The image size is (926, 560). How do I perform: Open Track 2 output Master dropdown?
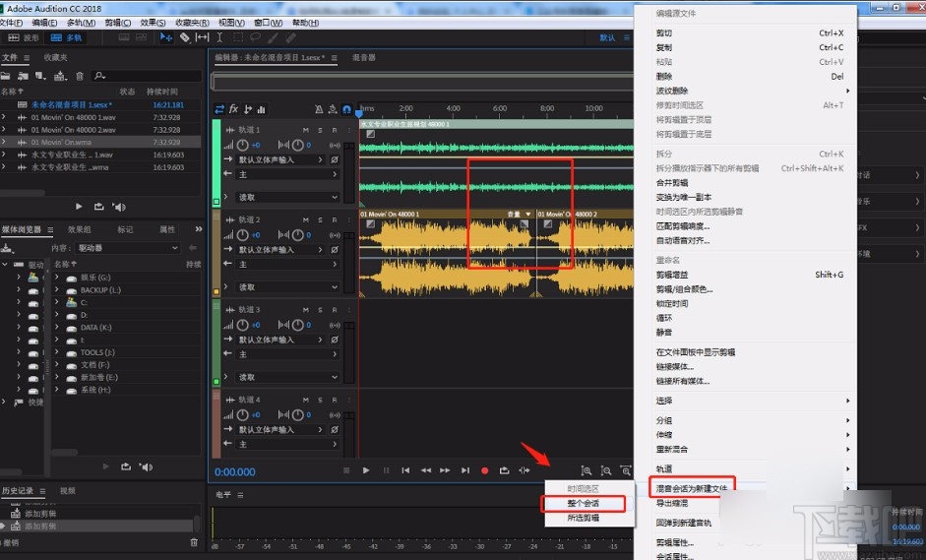pos(287,264)
